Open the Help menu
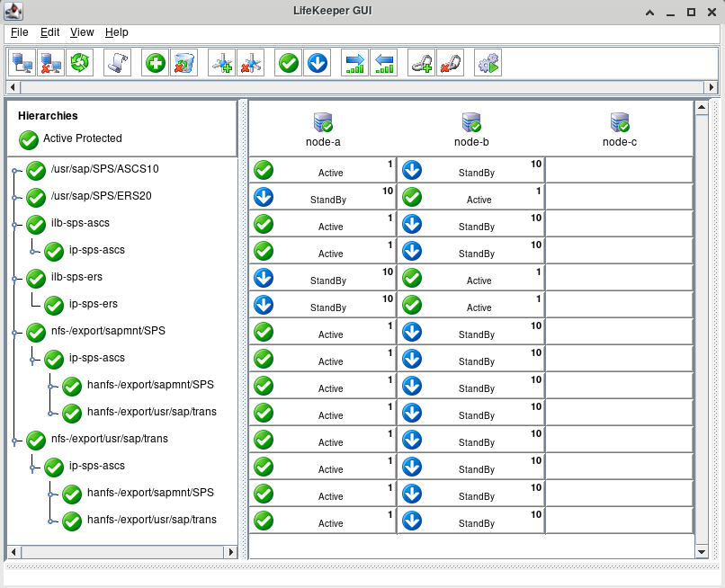The image size is (725, 588). [x=117, y=32]
